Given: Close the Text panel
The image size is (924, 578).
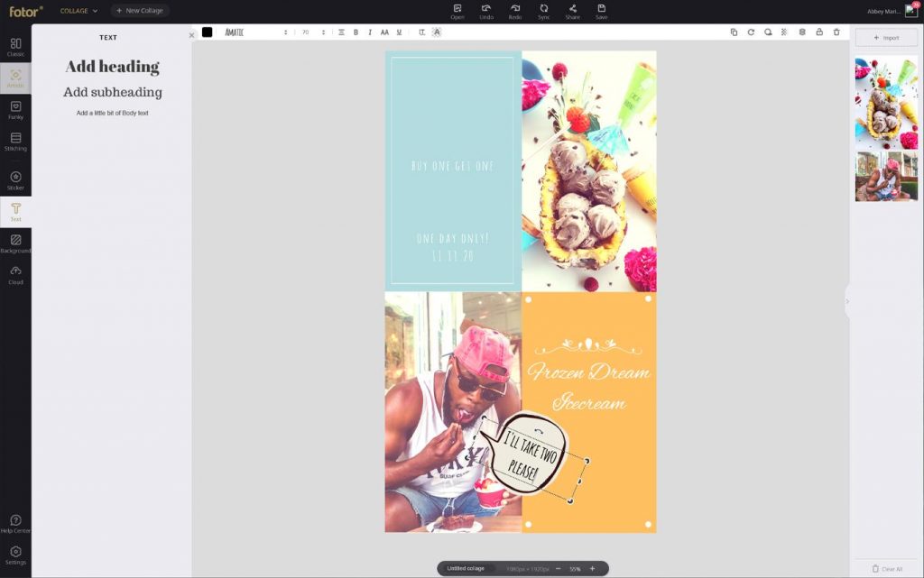Looking at the screenshot, I should coord(191,35).
